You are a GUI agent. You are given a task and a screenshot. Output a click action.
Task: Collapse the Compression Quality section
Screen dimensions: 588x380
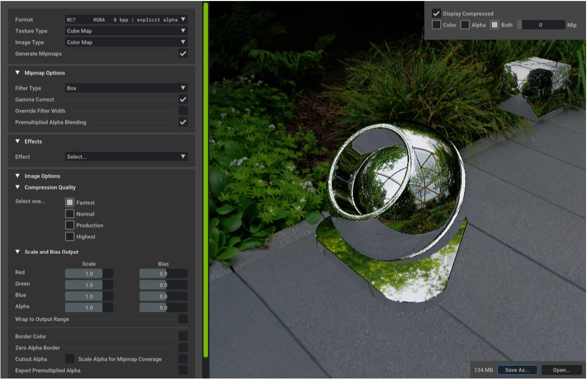[x=18, y=187]
